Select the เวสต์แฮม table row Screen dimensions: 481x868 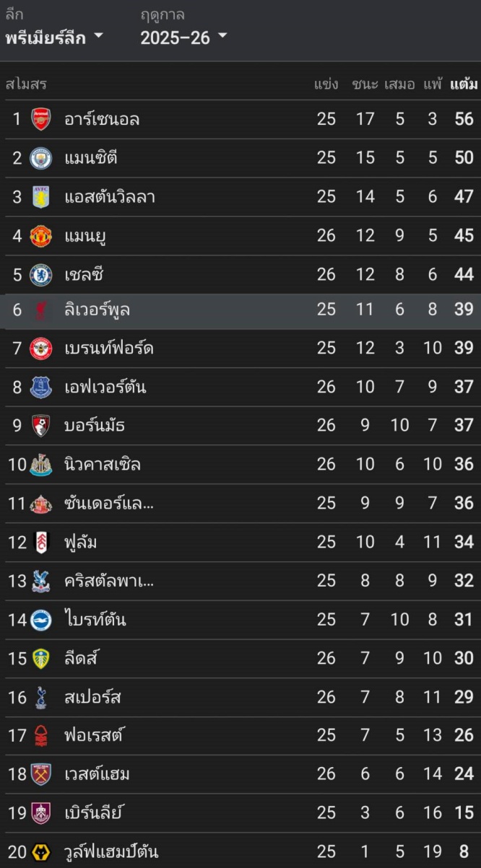tap(240, 775)
